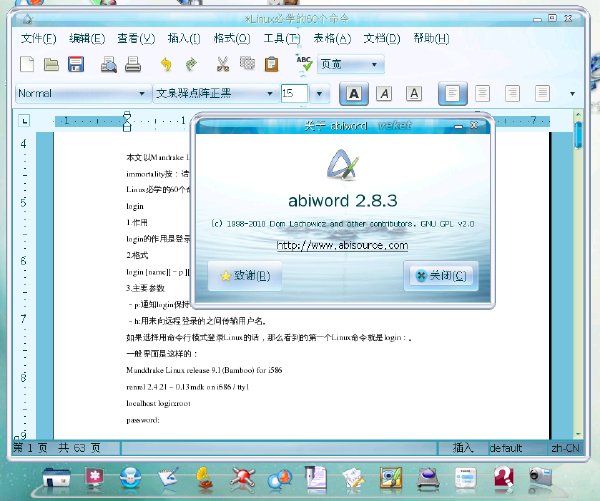Open the picture frame image editor in the dock
600x501 pixels.
point(391,477)
